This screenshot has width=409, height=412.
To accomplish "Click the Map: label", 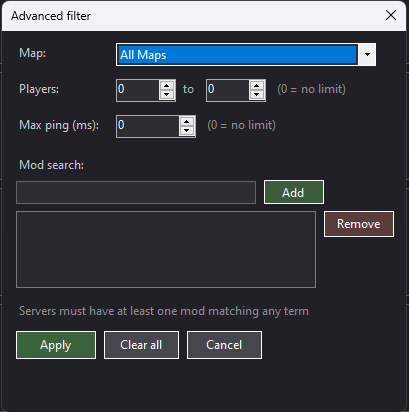I will tap(32, 53).
